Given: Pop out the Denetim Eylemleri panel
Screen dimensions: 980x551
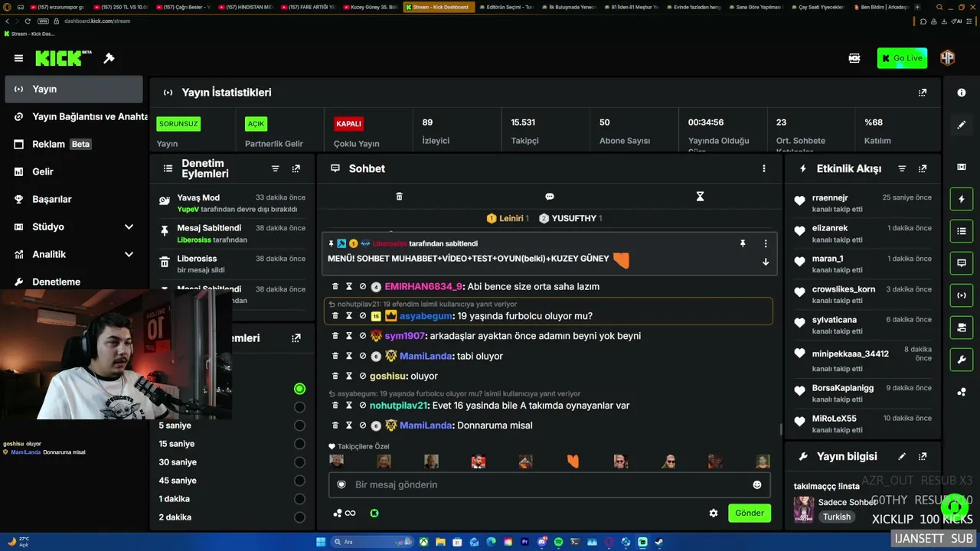Looking at the screenshot, I should pyautogui.click(x=296, y=168).
